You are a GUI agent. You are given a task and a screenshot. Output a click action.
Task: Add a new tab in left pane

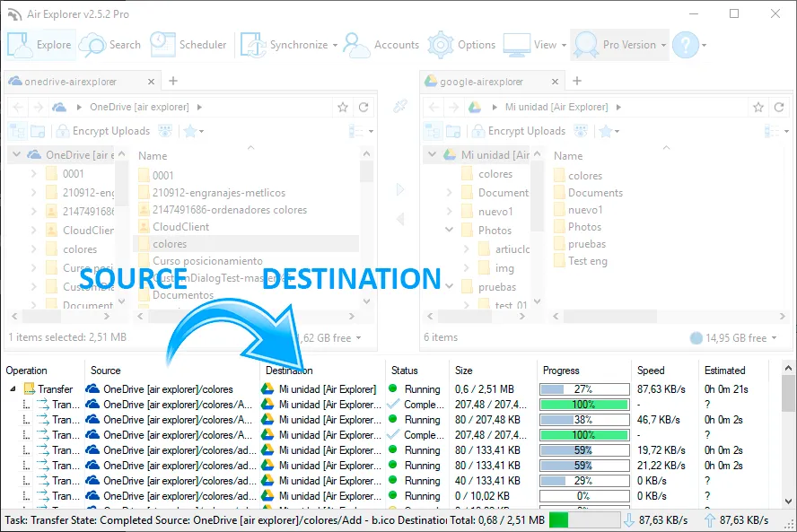(173, 81)
